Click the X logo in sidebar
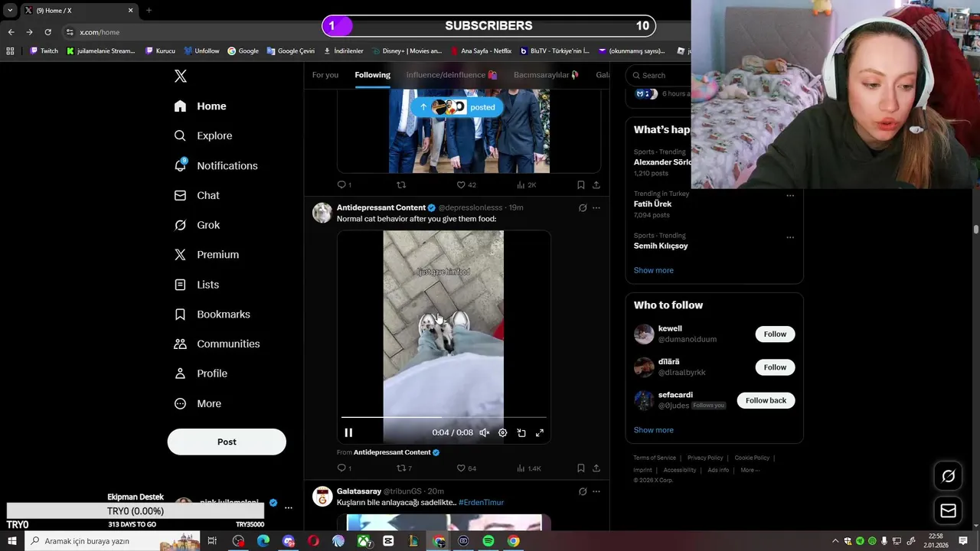Screen dimensions: 980x551 (181, 76)
